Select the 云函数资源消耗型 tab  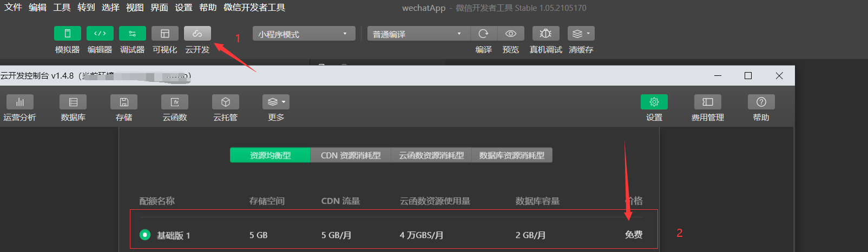(431, 155)
